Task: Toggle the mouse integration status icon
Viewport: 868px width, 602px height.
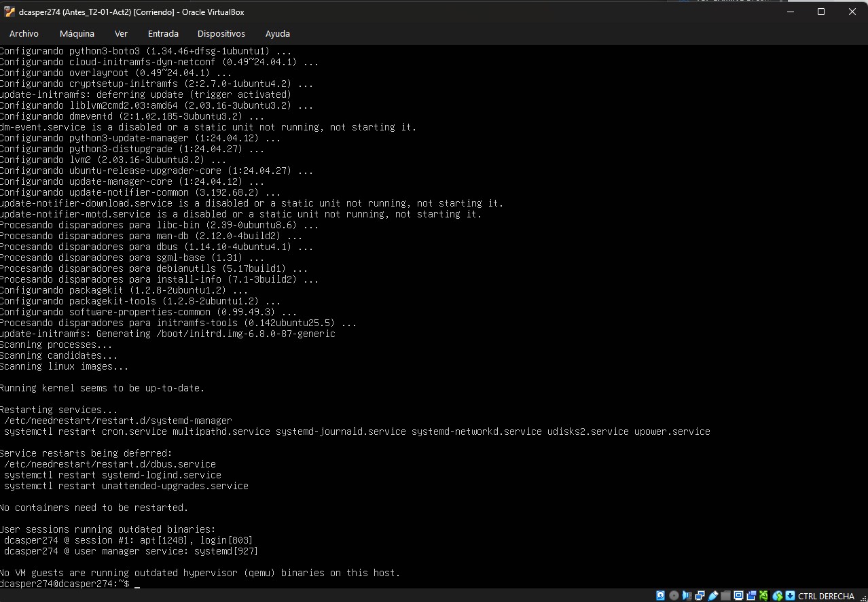Action: point(777,596)
